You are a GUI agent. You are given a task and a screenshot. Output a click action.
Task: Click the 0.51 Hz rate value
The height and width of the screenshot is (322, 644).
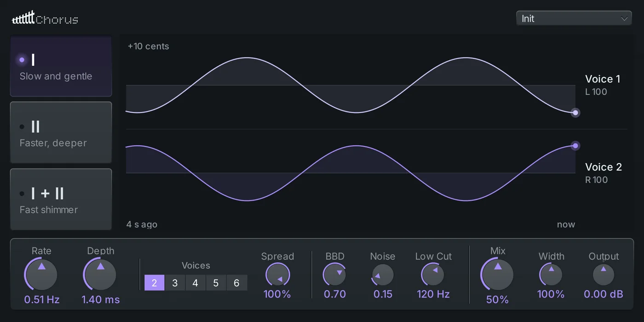[x=42, y=299]
